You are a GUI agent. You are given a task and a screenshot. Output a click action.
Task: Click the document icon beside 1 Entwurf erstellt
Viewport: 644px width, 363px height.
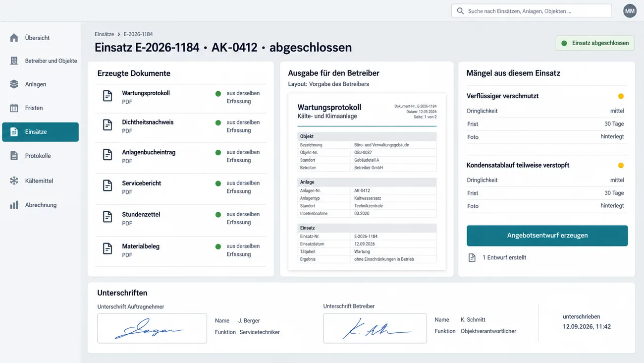(x=472, y=258)
